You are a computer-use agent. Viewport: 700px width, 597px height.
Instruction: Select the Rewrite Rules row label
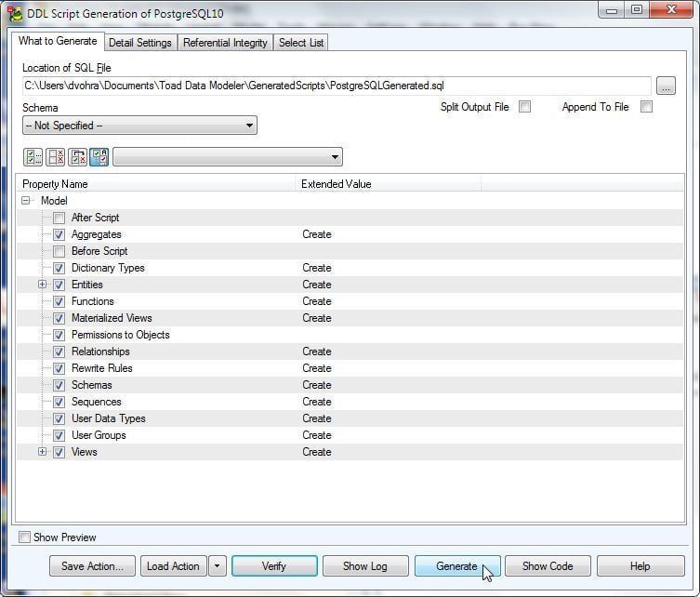101,368
